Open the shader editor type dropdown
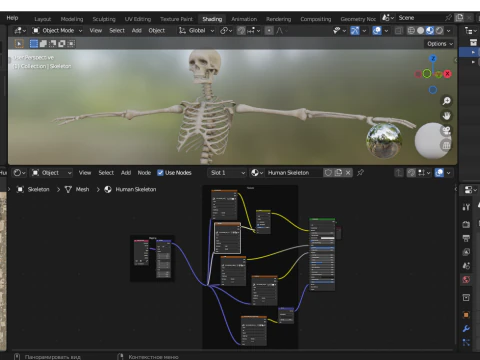The width and height of the screenshot is (480, 360). tap(19, 173)
